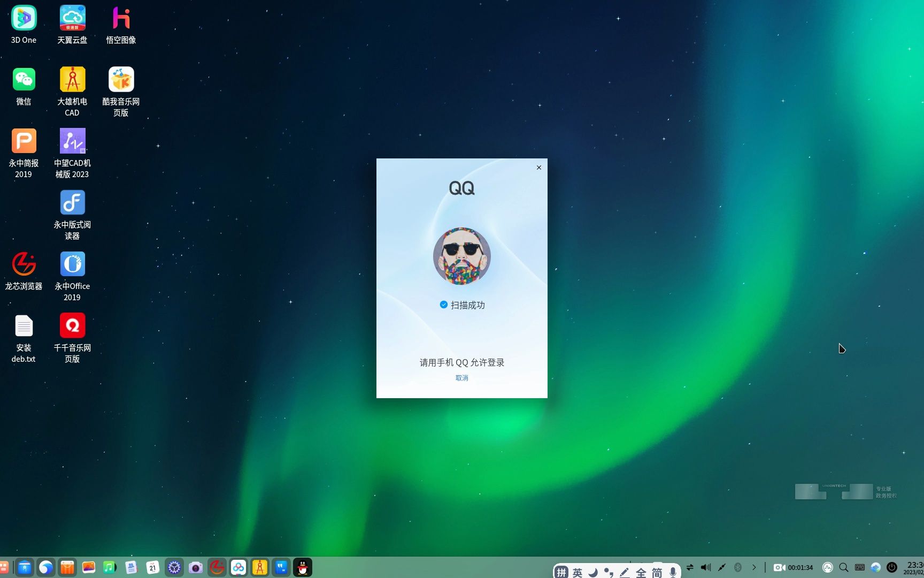Open the calendar dock icon showing 21
The height and width of the screenshot is (578, 924).
click(x=152, y=567)
